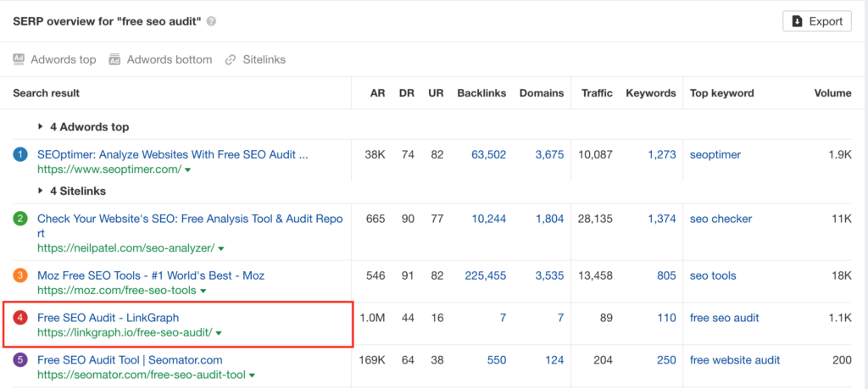
Task: Click the Adwords top ad icon
Action: click(19, 59)
